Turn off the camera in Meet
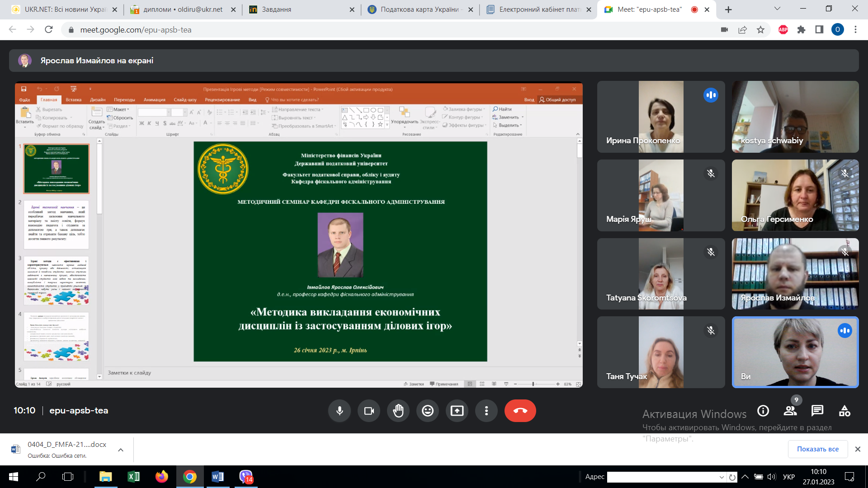Screen dimensions: 868x488 click(x=369, y=411)
